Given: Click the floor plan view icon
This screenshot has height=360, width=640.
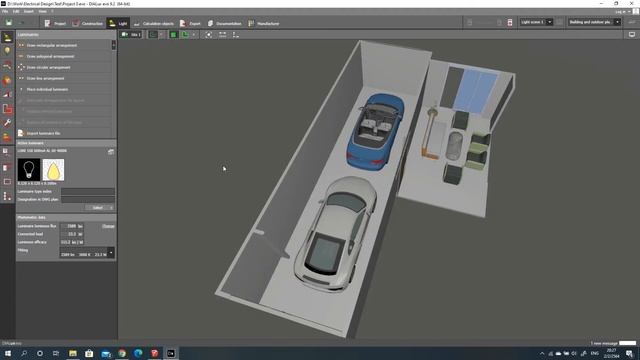Looking at the screenshot, I should pos(153,35).
